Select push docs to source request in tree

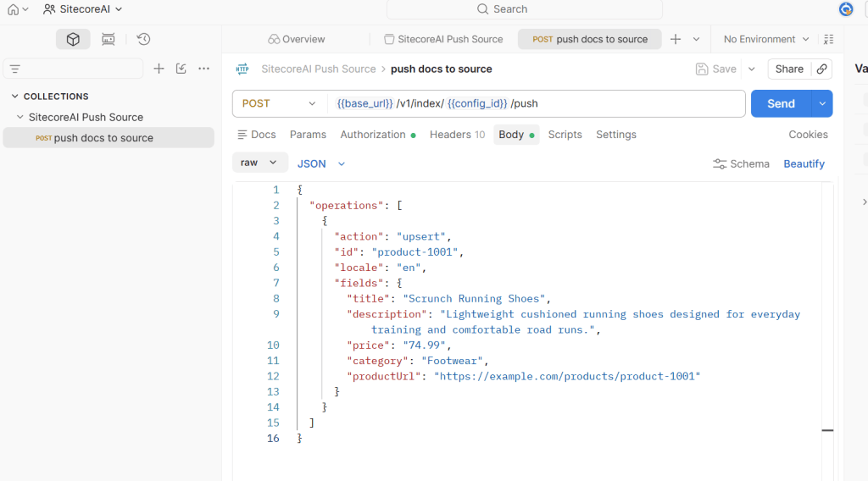108,138
